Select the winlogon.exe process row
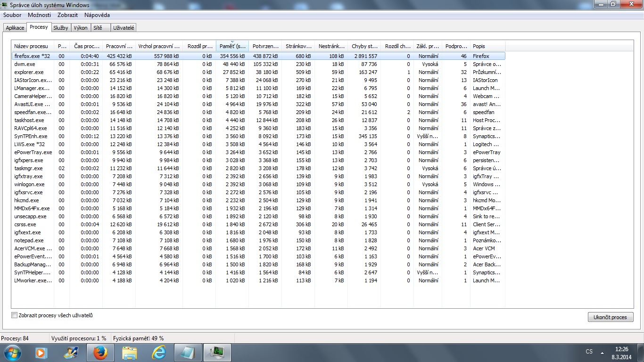 258,184
